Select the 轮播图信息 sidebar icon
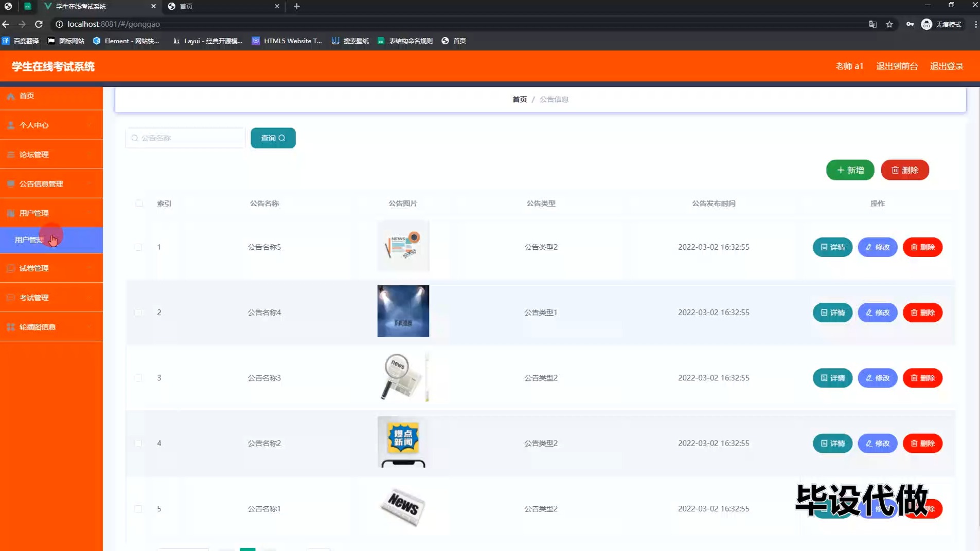 click(10, 327)
